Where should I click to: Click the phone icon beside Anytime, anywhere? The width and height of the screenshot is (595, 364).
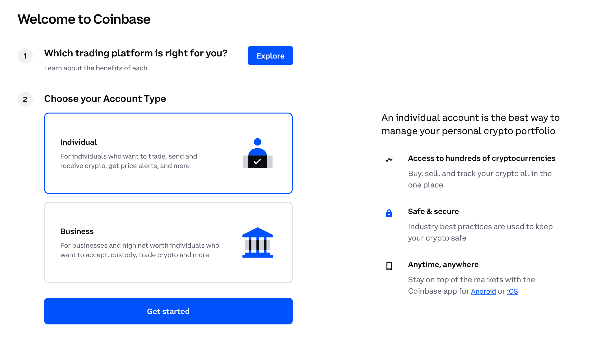coord(389,266)
